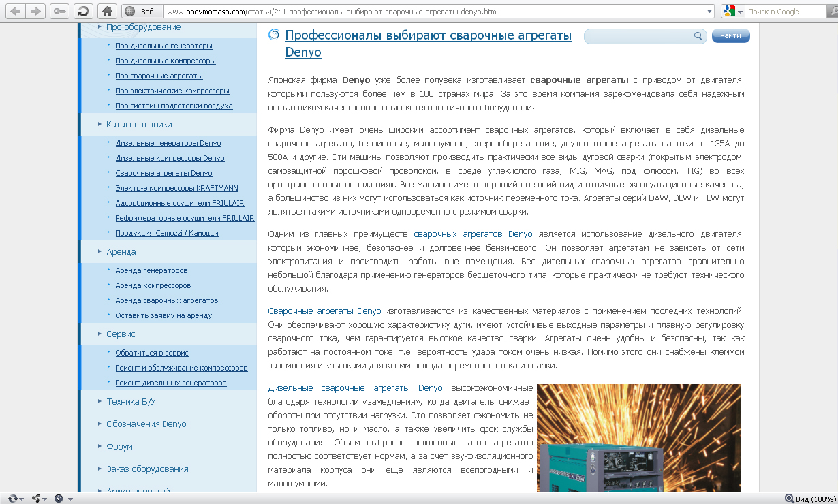838x504 pixels.
Task: Expand arrow bullet beside 'Форум'
Action: click(x=99, y=447)
